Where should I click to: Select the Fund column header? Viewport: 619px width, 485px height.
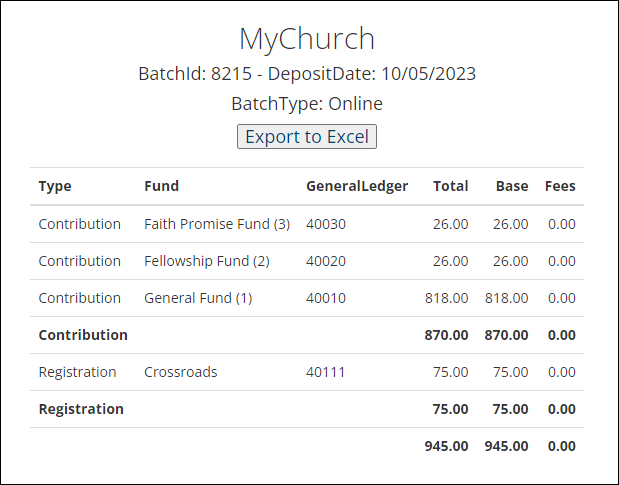[x=161, y=186]
